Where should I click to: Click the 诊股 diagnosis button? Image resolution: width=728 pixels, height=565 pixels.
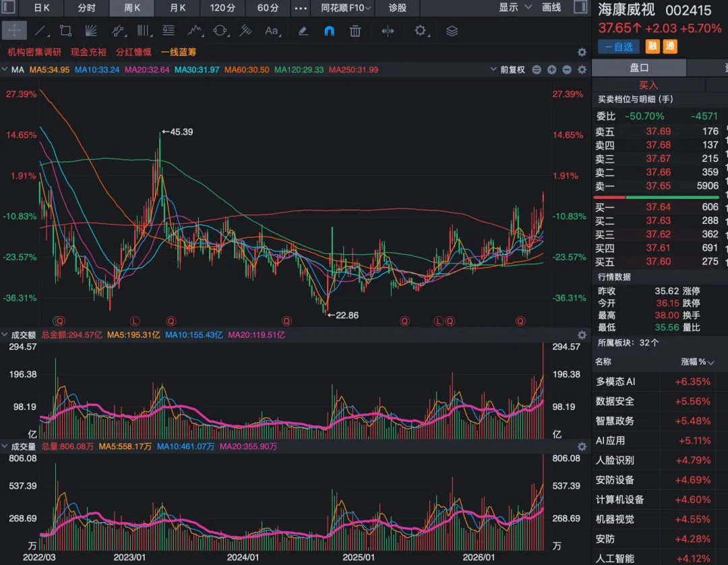pos(398,8)
